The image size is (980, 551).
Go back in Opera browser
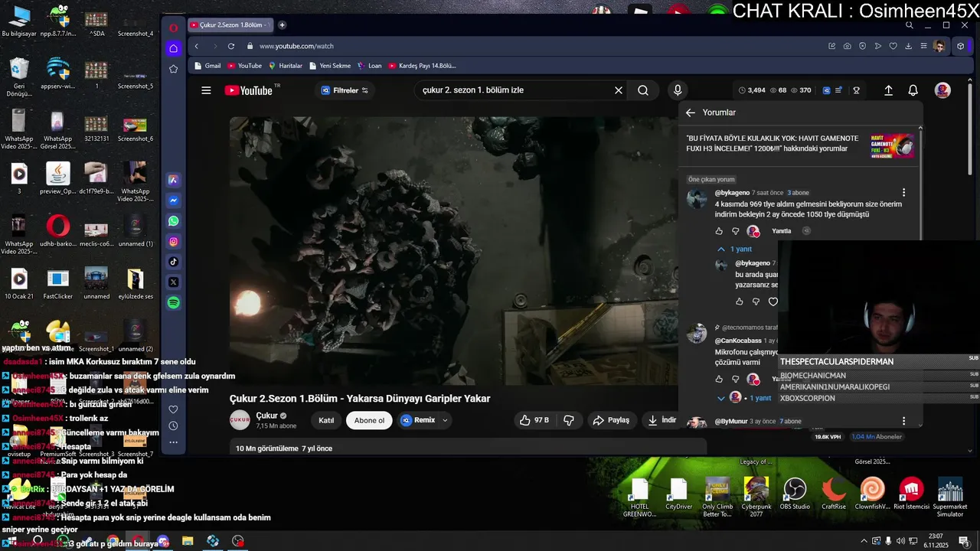(x=197, y=46)
